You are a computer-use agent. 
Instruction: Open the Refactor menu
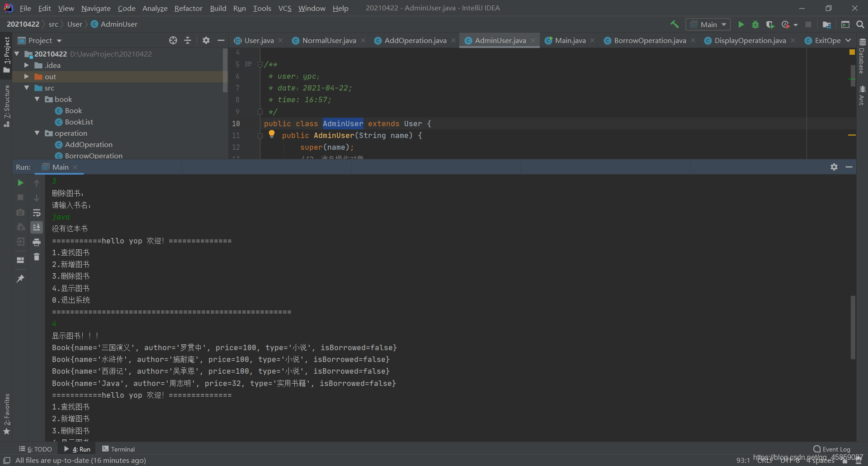(188, 8)
